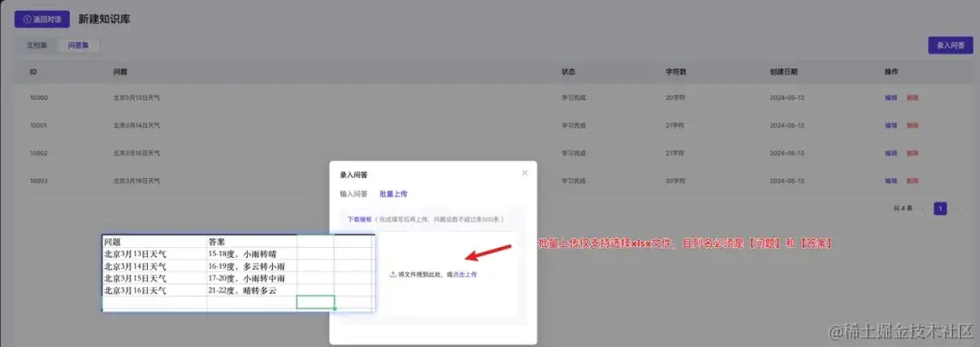
Task: Edit the row with ID 10000
Action: (x=891, y=98)
